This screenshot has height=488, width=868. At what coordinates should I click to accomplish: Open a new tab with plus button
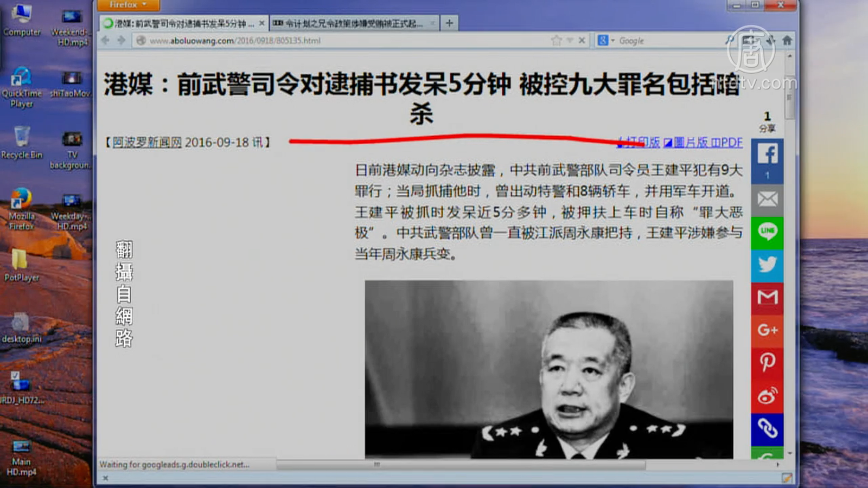[x=449, y=23]
